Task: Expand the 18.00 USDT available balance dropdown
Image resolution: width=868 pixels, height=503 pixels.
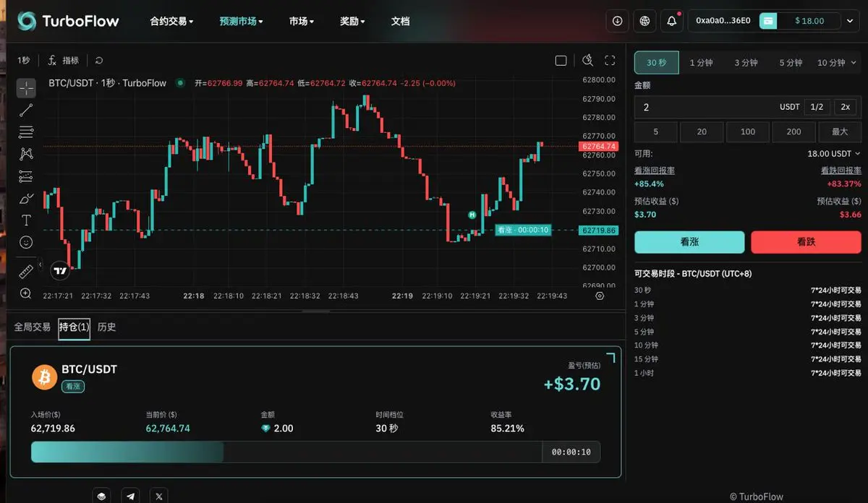Action: pyautogui.click(x=834, y=154)
